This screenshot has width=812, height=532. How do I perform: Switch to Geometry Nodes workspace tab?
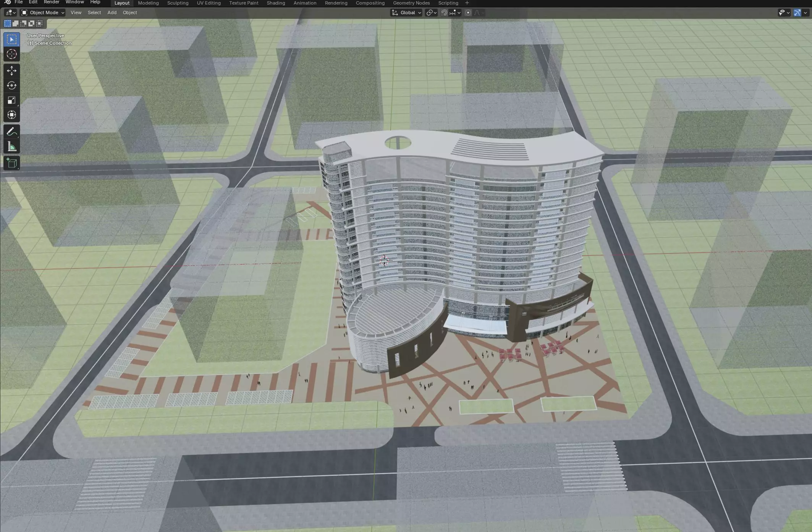coord(411,3)
